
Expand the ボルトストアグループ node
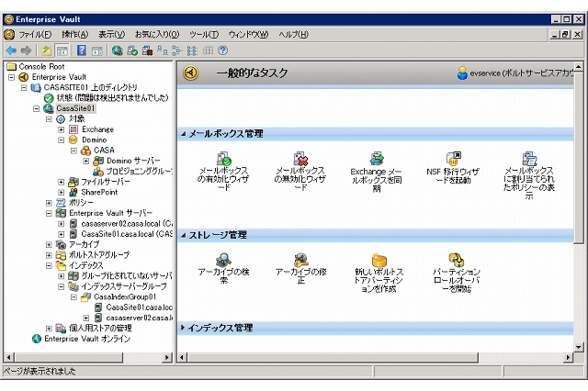(x=49, y=255)
